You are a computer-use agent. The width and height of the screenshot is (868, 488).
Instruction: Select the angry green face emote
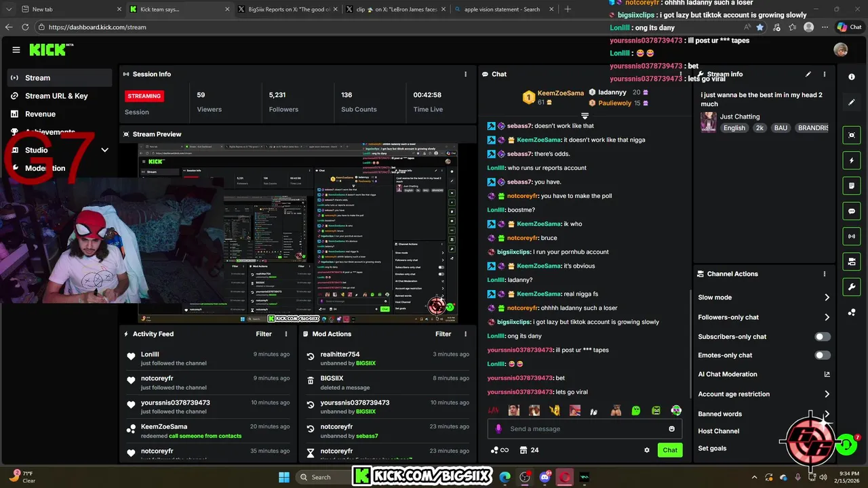656,410
